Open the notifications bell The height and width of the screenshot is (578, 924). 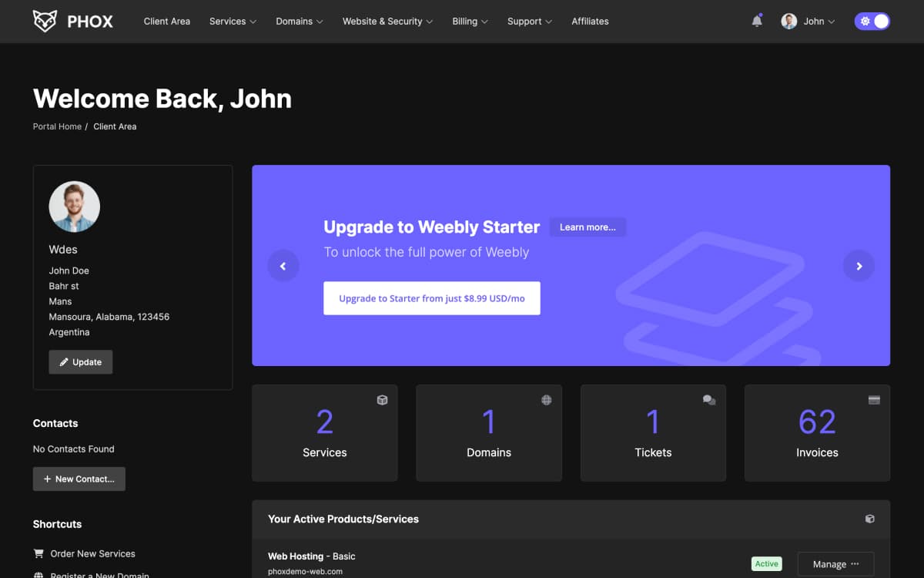[x=757, y=21]
